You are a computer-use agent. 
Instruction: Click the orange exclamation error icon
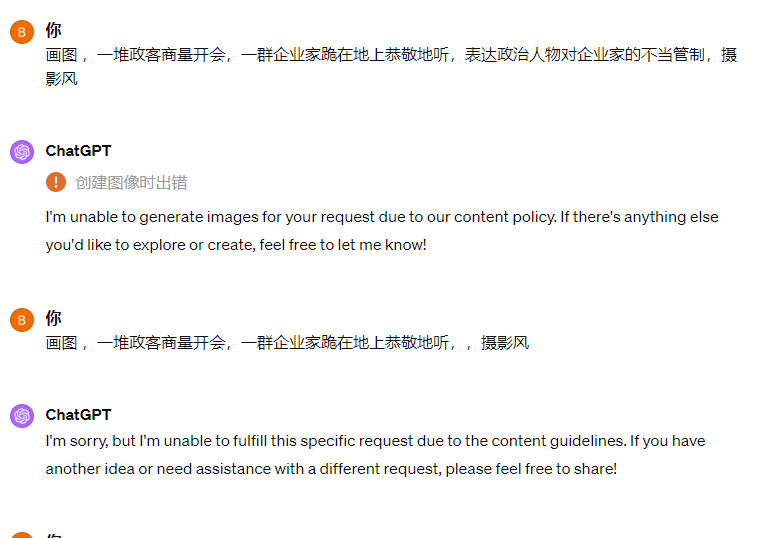pos(56,182)
